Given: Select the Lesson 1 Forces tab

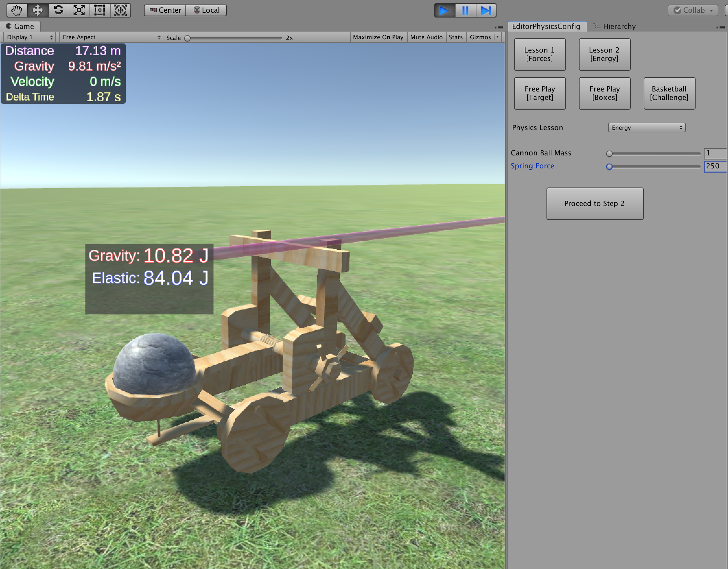Looking at the screenshot, I should [x=540, y=54].
